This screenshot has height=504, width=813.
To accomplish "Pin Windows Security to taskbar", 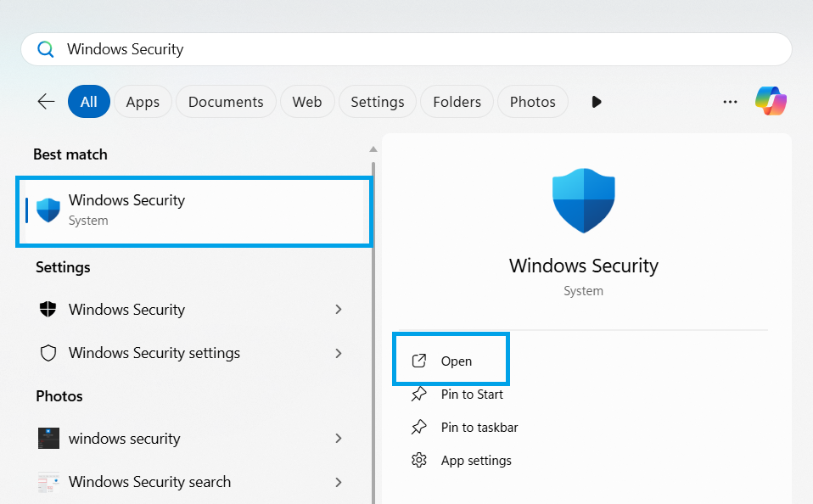I will [479, 428].
